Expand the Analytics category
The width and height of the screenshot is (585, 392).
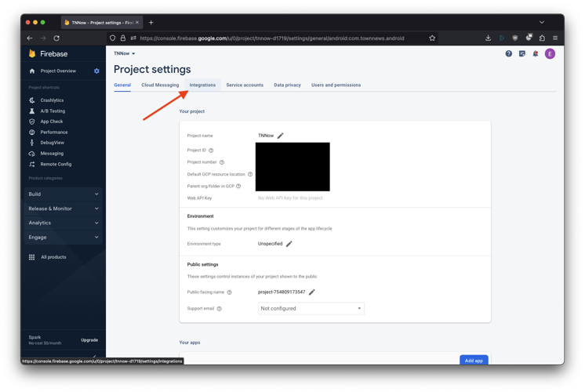(64, 223)
